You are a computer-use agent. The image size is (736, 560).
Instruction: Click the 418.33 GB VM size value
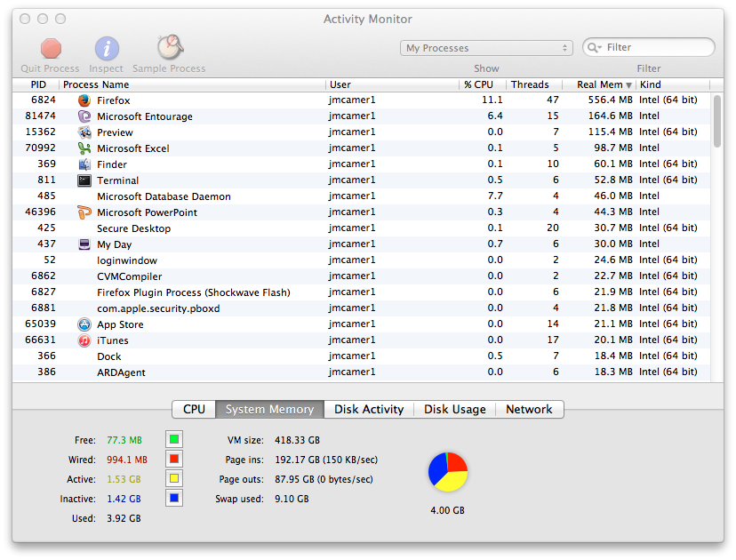[297, 440]
